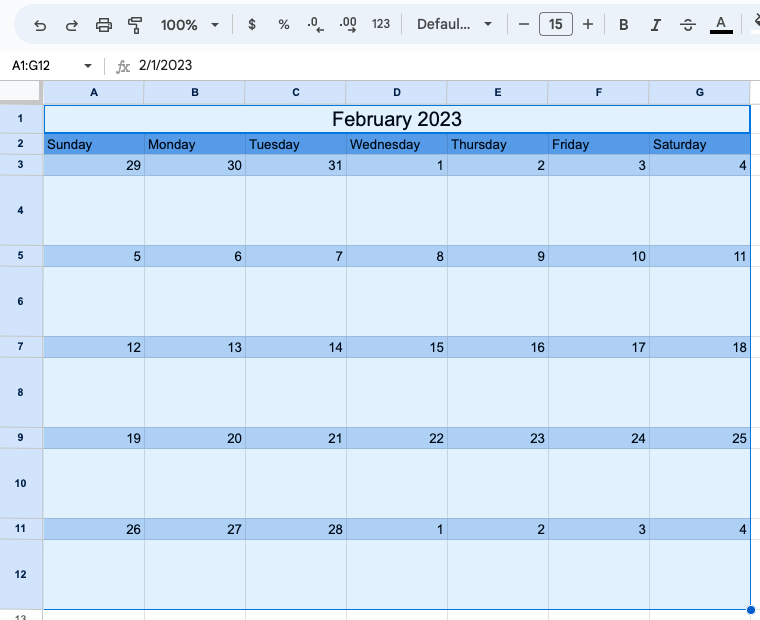Click the Undo arrow icon
Image resolution: width=760 pixels, height=620 pixels.
tap(40, 25)
